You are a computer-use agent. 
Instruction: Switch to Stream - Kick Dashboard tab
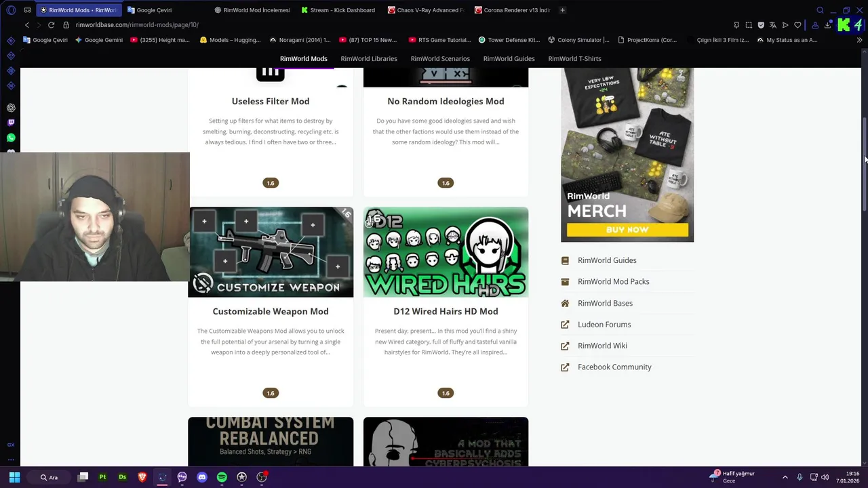coord(339,10)
